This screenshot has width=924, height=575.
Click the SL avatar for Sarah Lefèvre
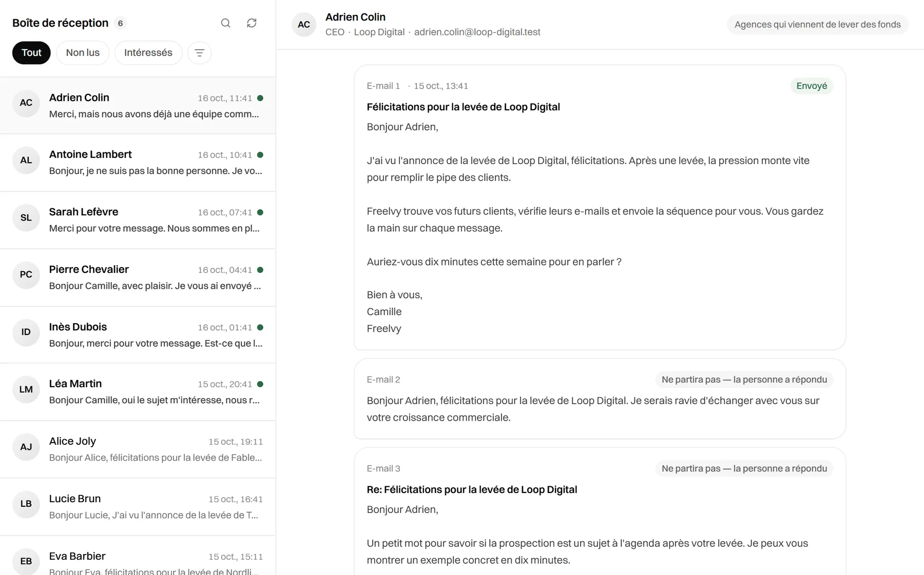pyautogui.click(x=26, y=217)
